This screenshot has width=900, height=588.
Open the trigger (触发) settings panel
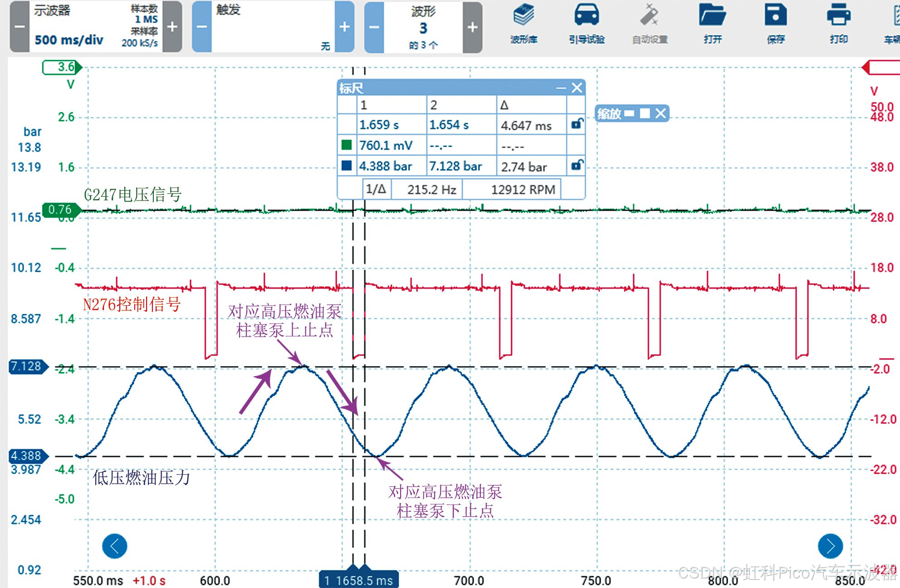click(272, 27)
